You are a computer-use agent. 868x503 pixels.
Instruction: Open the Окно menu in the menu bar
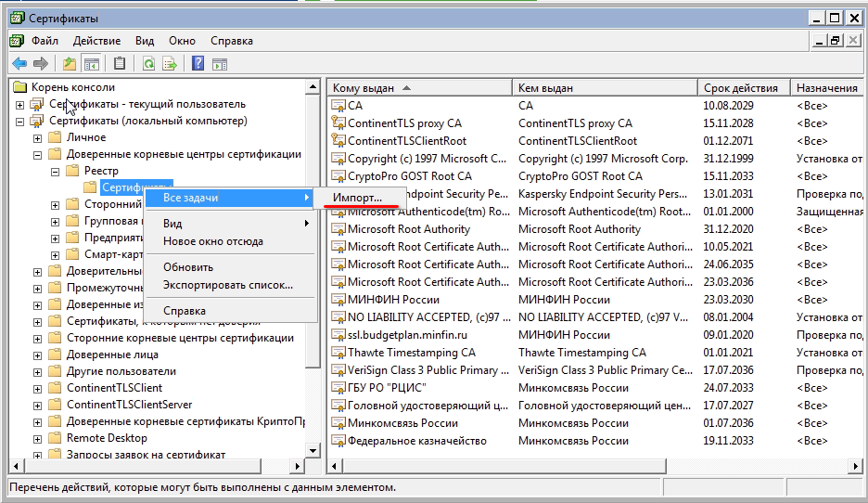point(182,41)
